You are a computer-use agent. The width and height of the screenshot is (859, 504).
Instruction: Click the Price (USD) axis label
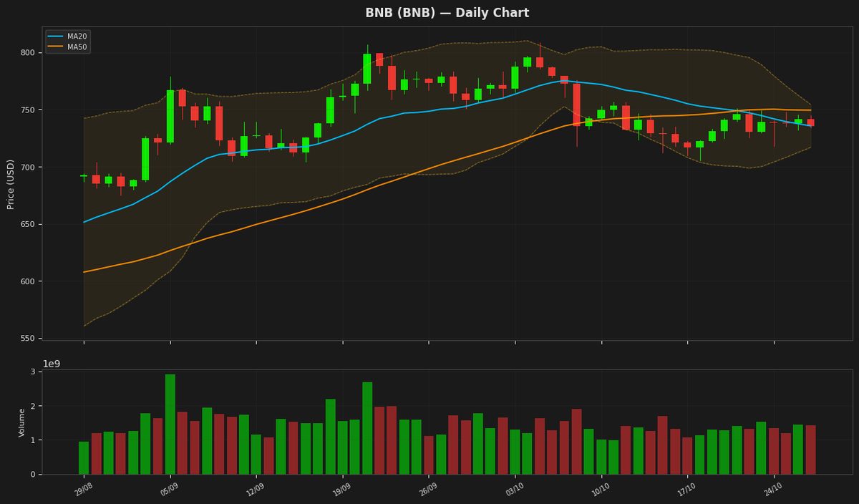click(x=11, y=183)
